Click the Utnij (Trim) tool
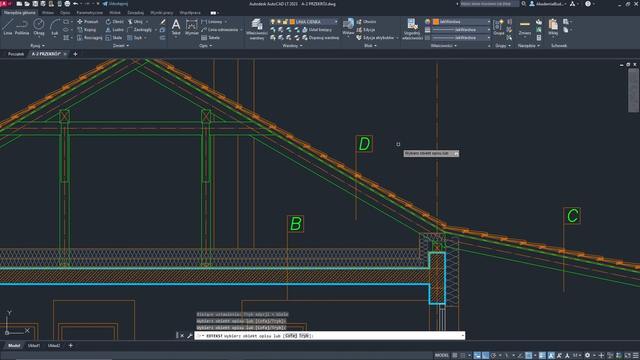 click(x=135, y=22)
